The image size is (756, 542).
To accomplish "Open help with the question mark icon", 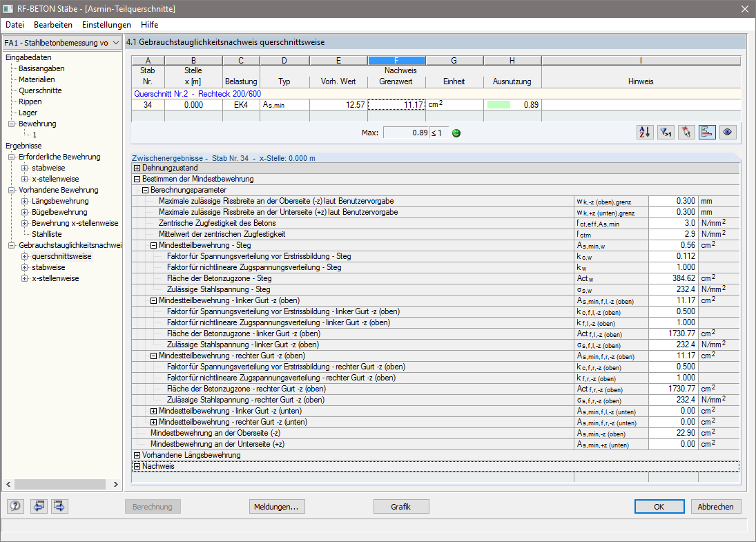I will point(15,506).
